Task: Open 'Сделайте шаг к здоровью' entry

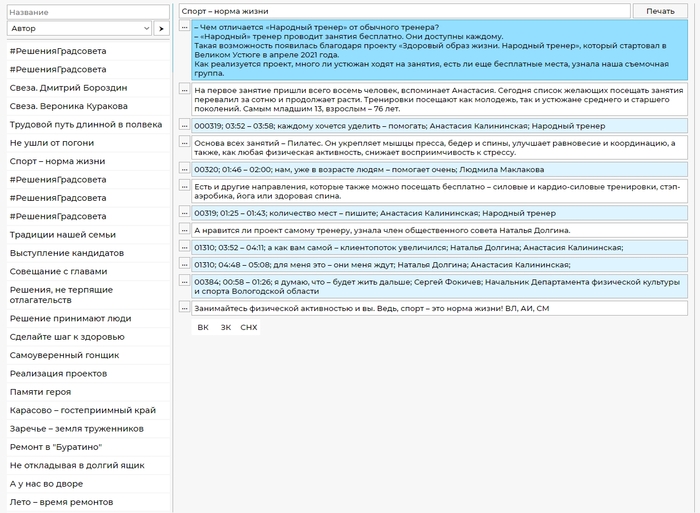Action: tap(88, 337)
